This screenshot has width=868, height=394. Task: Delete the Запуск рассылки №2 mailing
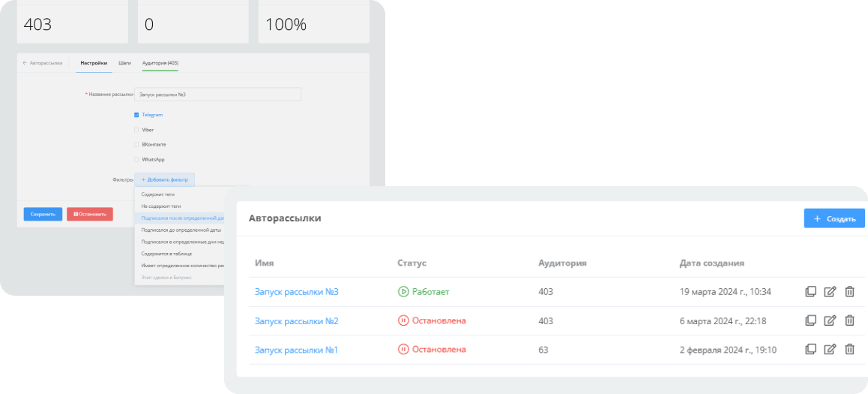coord(849,320)
